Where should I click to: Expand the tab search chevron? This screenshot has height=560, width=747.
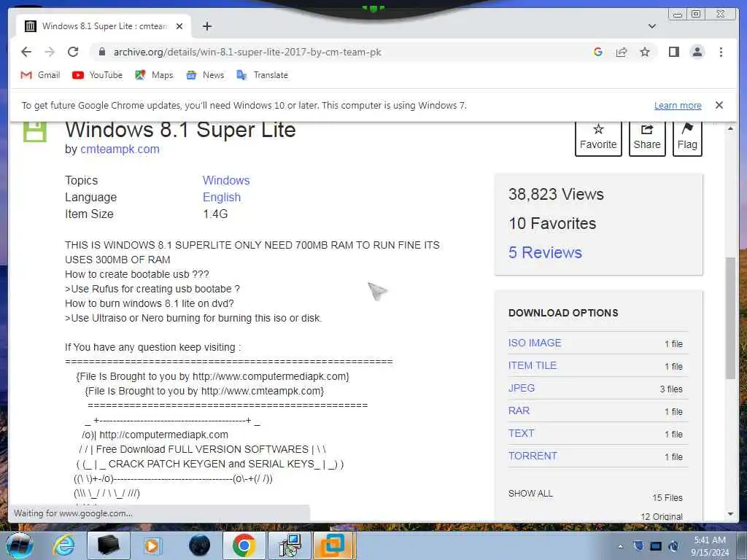pyautogui.click(x=651, y=26)
